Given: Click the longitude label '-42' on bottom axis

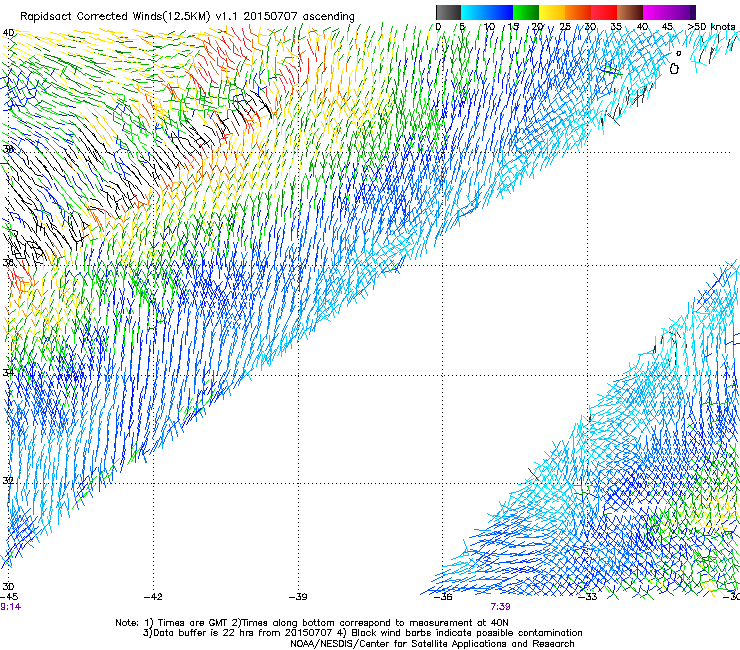Looking at the screenshot, I should click(x=152, y=597).
